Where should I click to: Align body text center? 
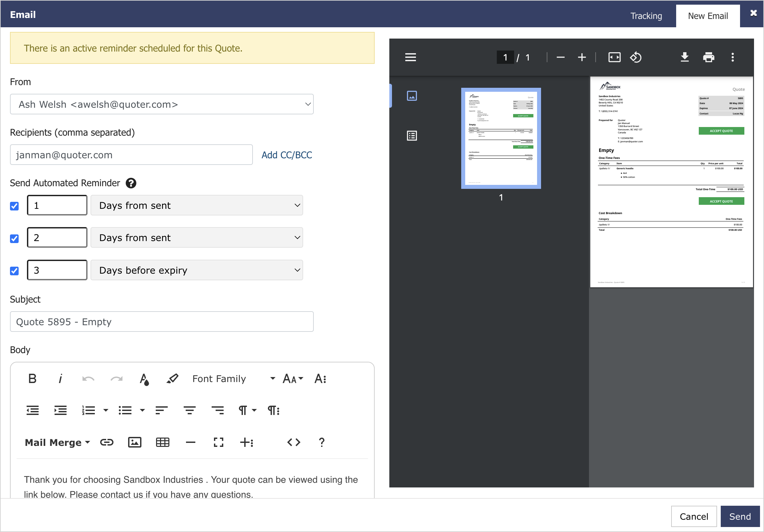(189, 410)
